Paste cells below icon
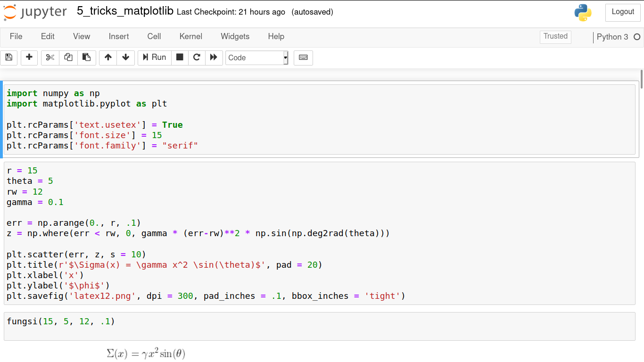The height and width of the screenshot is (362, 644). (x=86, y=58)
